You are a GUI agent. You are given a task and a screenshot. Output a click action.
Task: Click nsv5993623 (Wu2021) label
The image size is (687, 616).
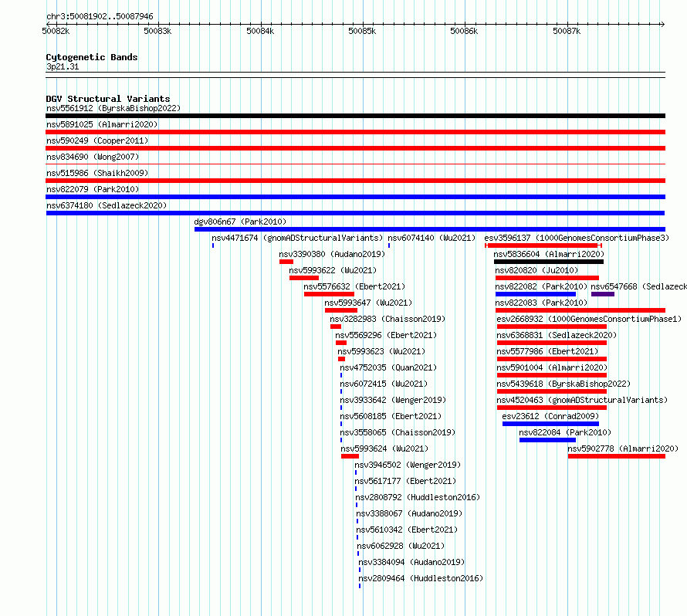pos(381,351)
